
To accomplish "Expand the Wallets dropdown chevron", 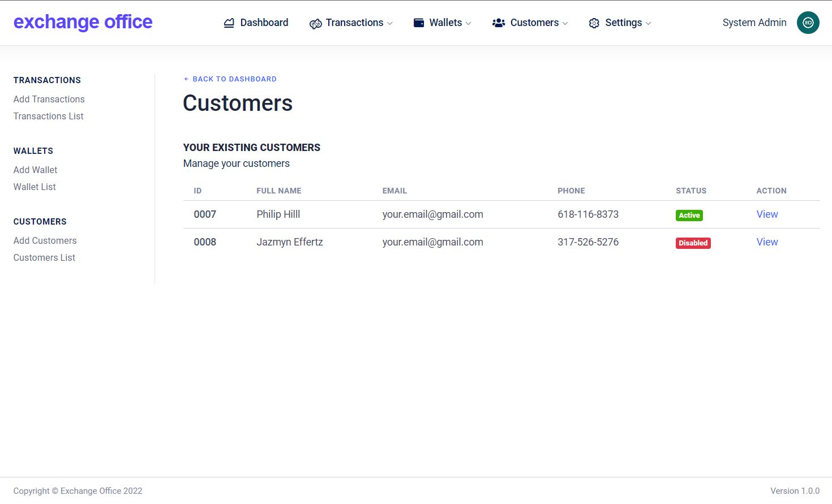I will point(468,24).
